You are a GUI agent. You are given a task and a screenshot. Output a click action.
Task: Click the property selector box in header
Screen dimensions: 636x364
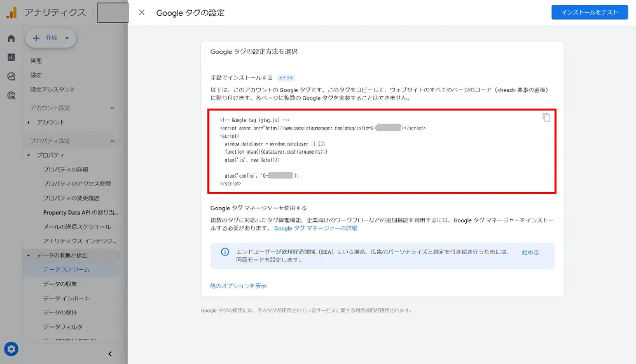(x=113, y=13)
